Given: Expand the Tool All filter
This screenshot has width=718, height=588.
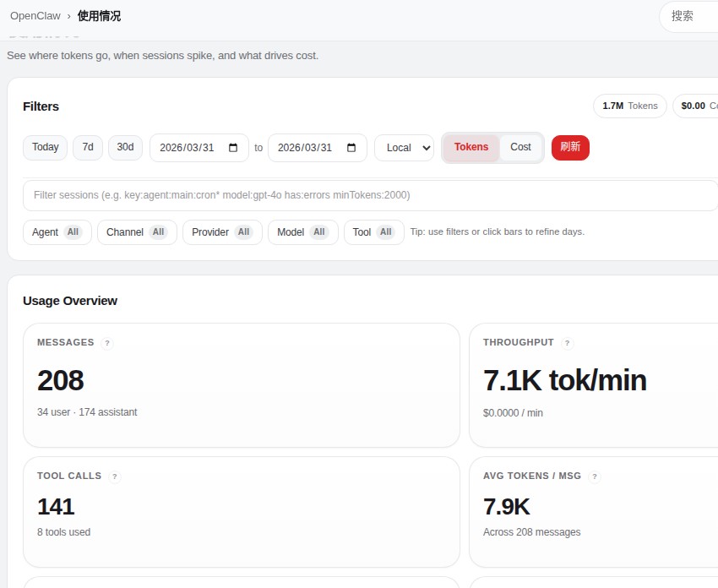Looking at the screenshot, I should coord(374,232).
